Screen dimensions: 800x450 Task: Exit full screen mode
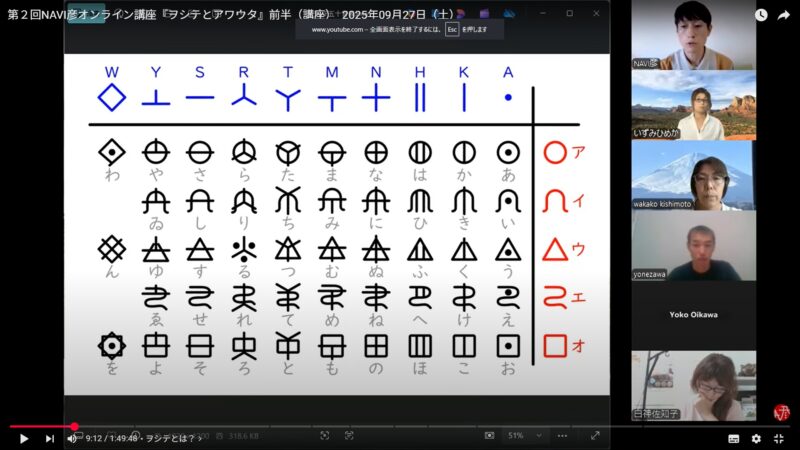(x=779, y=439)
